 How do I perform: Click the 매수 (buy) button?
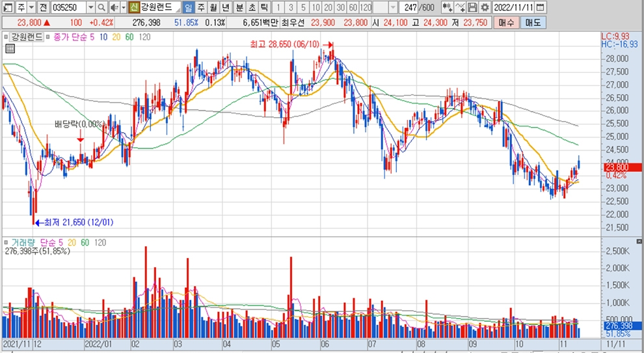pyautogui.click(x=507, y=23)
